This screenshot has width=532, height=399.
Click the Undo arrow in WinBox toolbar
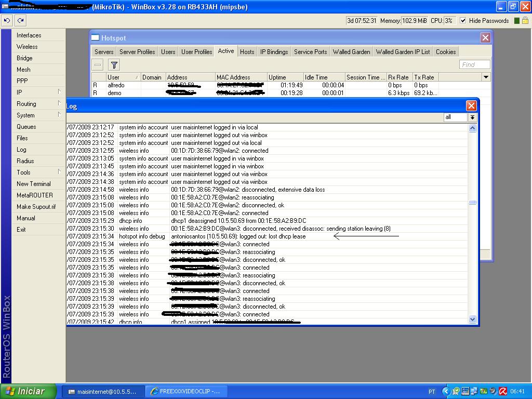click(7, 20)
